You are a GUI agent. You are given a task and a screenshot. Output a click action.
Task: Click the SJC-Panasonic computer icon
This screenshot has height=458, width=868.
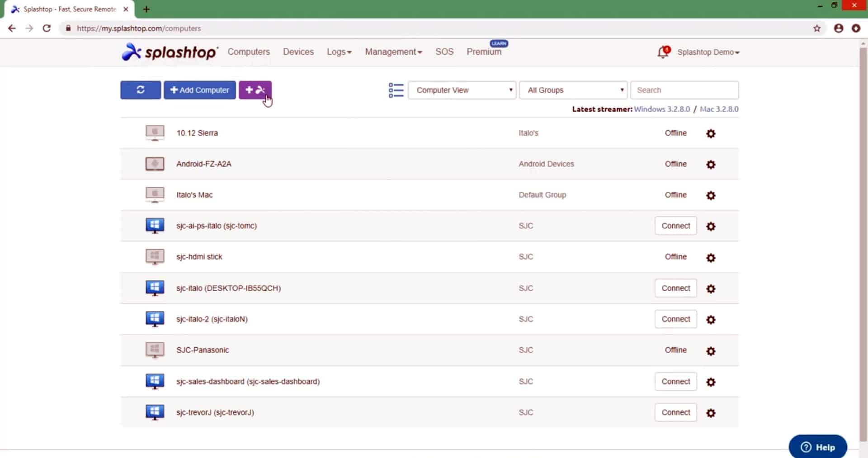coord(155,350)
